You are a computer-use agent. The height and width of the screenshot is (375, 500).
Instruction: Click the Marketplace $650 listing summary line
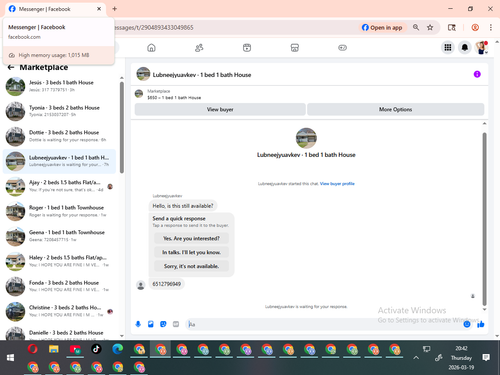tap(174, 98)
